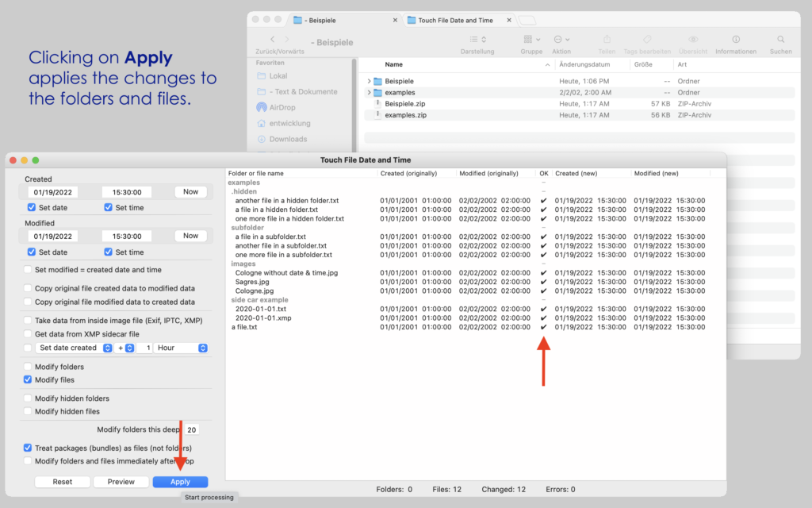Screen dimensions: 812x508
Task: Edit the Modified date field 01/19/2022
Action: pyautogui.click(x=53, y=237)
